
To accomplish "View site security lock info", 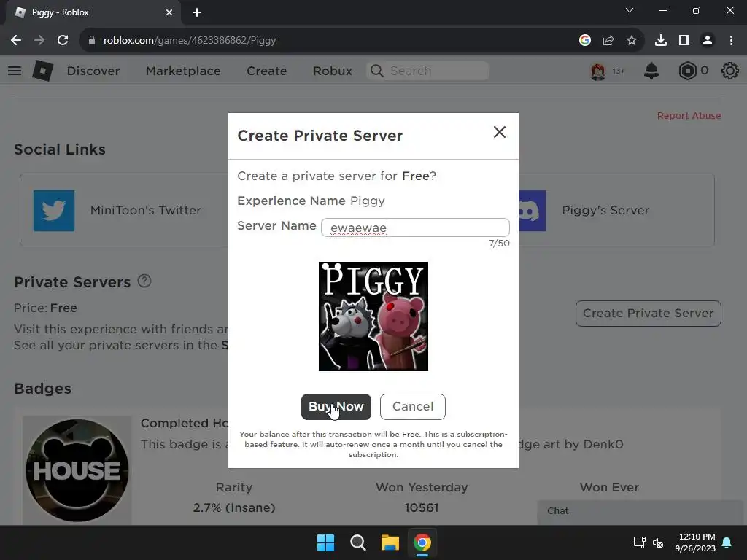I will tap(91, 41).
